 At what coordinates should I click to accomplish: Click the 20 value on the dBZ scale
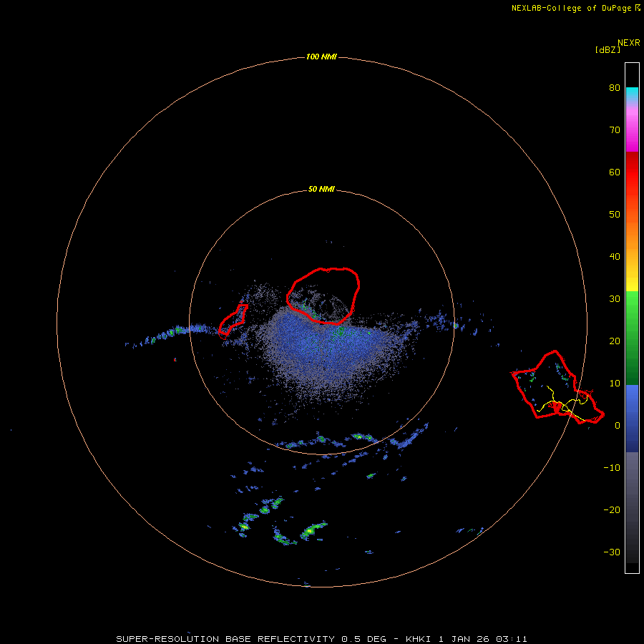(615, 341)
